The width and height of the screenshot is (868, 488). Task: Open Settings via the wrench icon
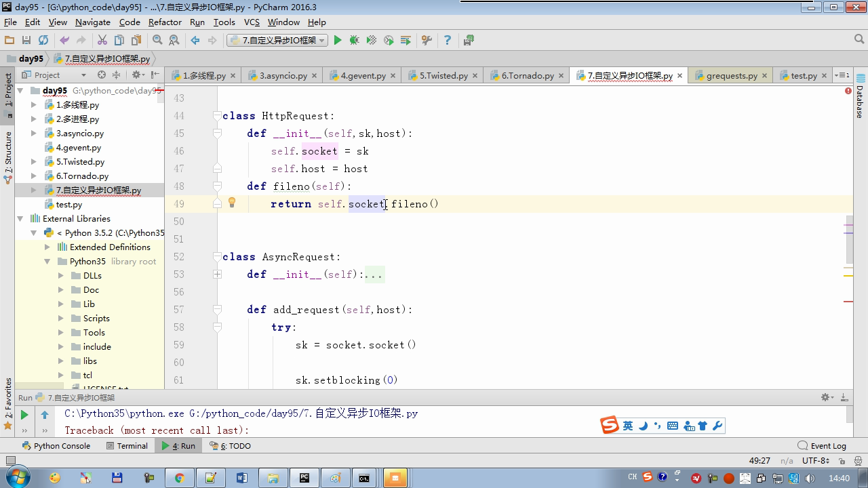coord(427,41)
